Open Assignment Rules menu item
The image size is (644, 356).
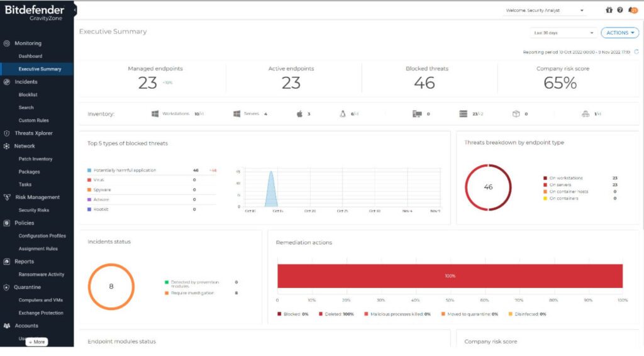pos(38,248)
